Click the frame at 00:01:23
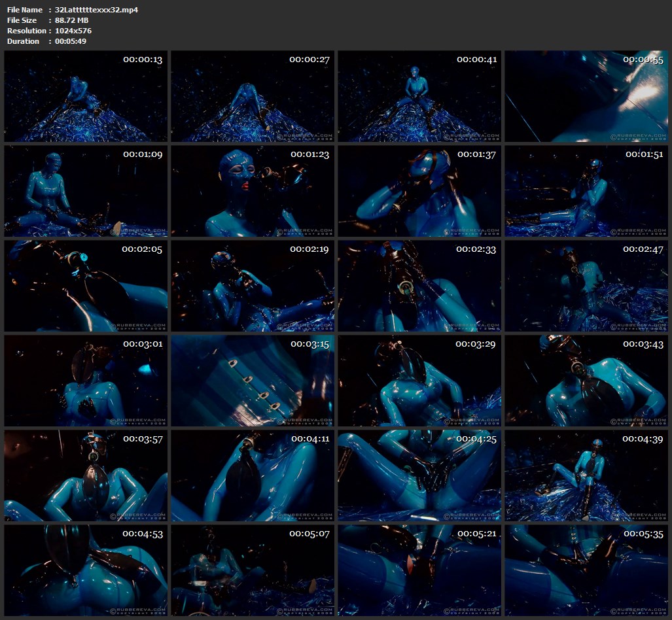 pos(253,191)
